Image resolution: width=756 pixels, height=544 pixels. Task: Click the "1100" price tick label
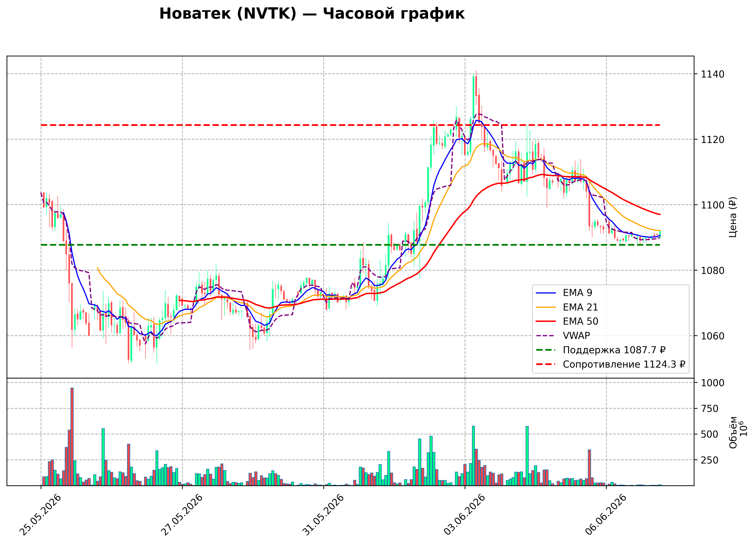pyautogui.click(x=712, y=205)
